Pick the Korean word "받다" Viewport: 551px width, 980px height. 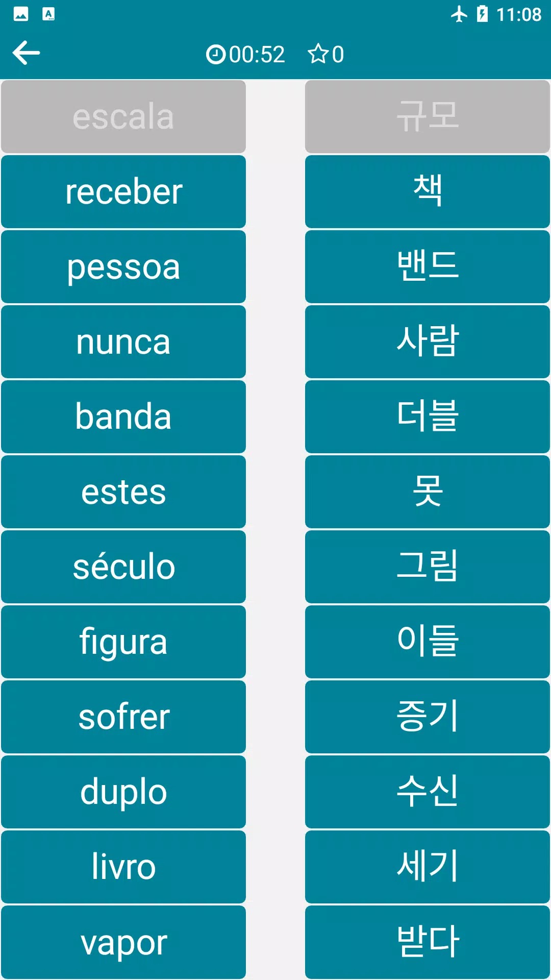(x=428, y=942)
